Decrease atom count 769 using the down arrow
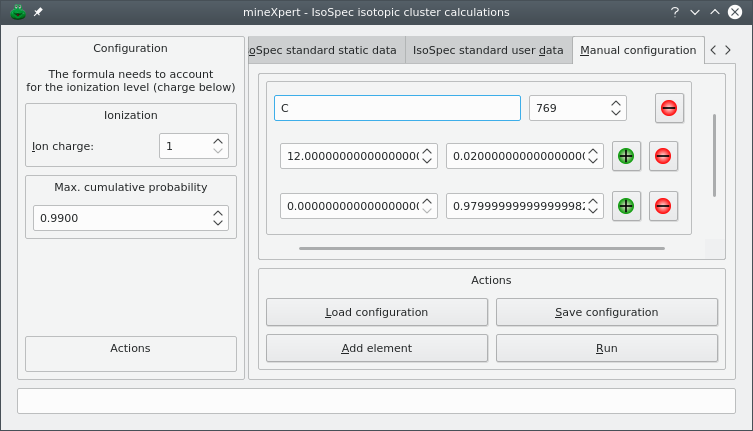Screen dimensions: 753x431 point(616,113)
